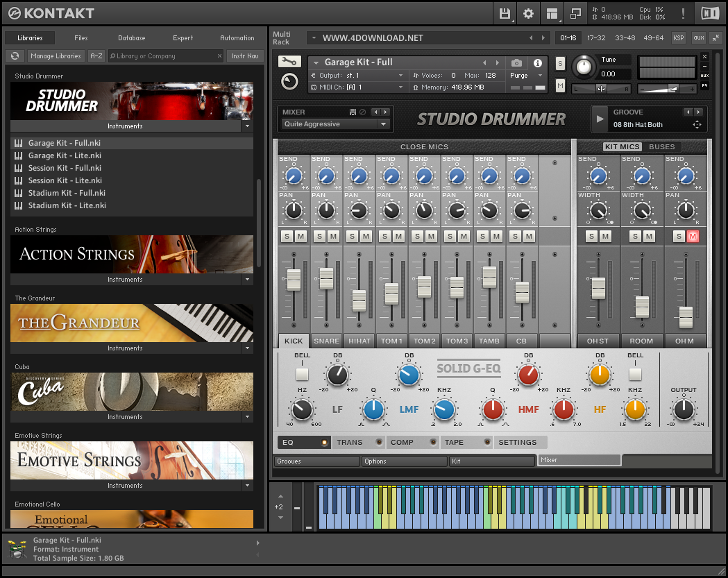The height and width of the screenshot is (578, 728).
Task: Switch to BUSES tab
Action: click(661, 146)
